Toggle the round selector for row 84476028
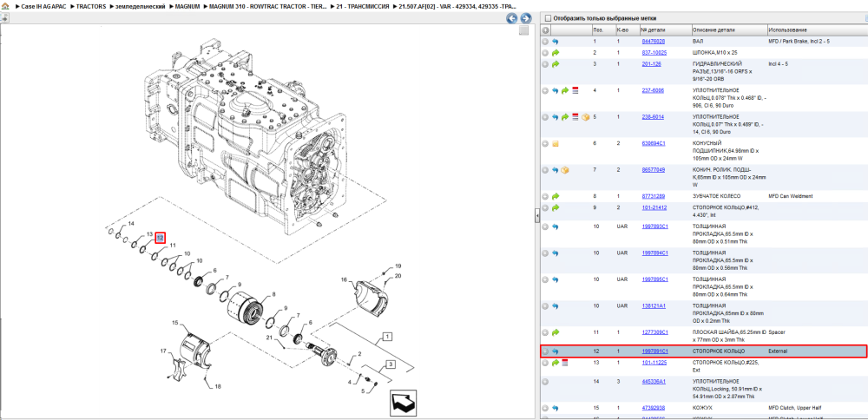The image size is (868, 420). [545, 42]
